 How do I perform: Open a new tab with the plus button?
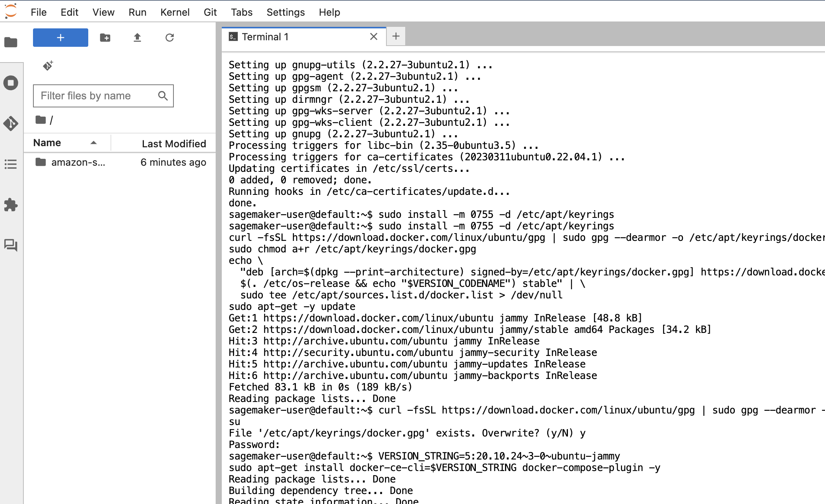coord(396,36)
